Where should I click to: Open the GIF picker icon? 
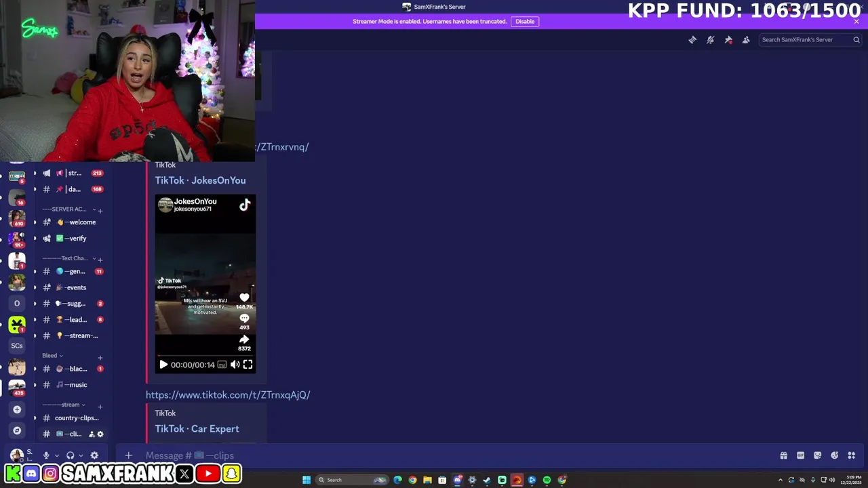pyautogui.click(x=800, y=455)
